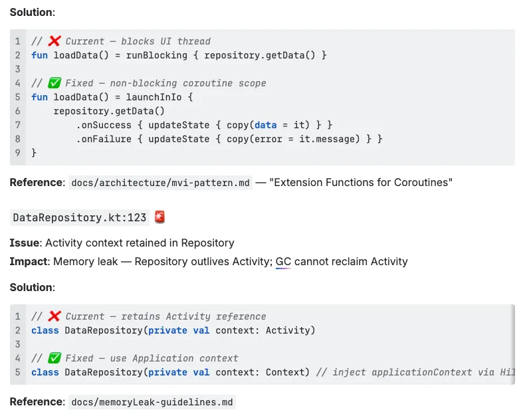Click the underlined GC word in Impact line
Viewport: 531px width, 420px height.
[x=283, y=262]
